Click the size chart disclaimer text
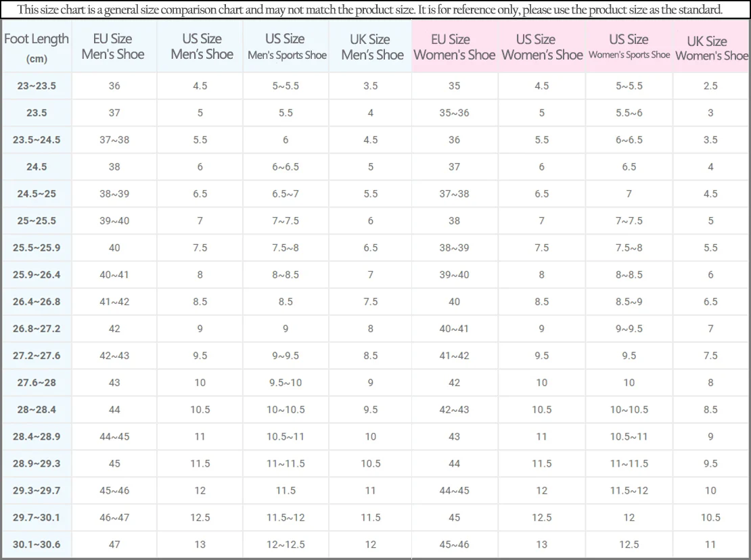This screenshot has height=560, width=751. coord(370,9)
